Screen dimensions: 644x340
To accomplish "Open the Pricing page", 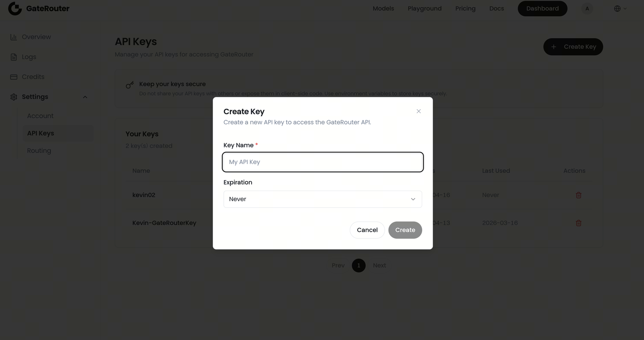I will tap(465, 9).
